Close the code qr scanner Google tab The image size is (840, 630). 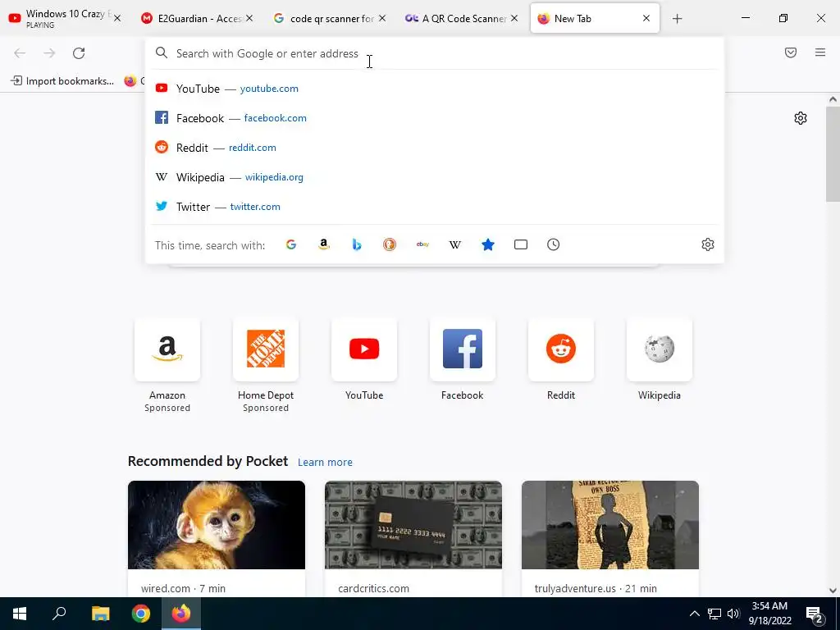click(382, 18)
